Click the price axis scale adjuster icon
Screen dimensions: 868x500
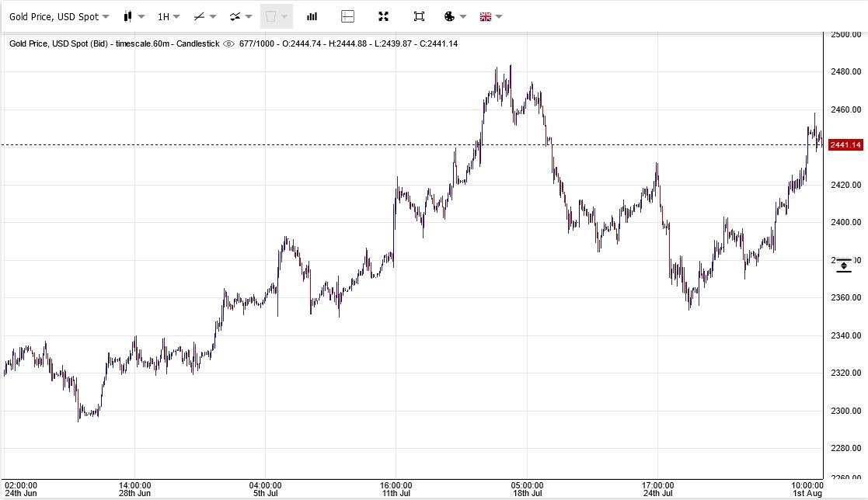844,266
